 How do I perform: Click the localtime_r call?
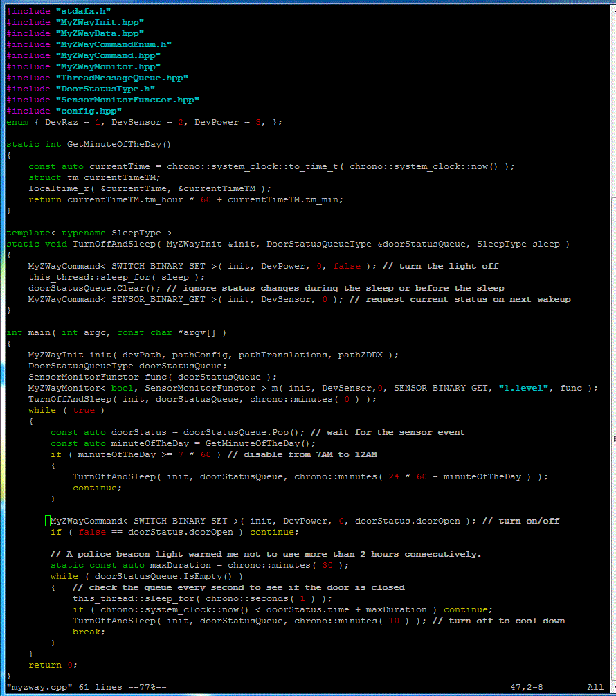tap(150, 188)
